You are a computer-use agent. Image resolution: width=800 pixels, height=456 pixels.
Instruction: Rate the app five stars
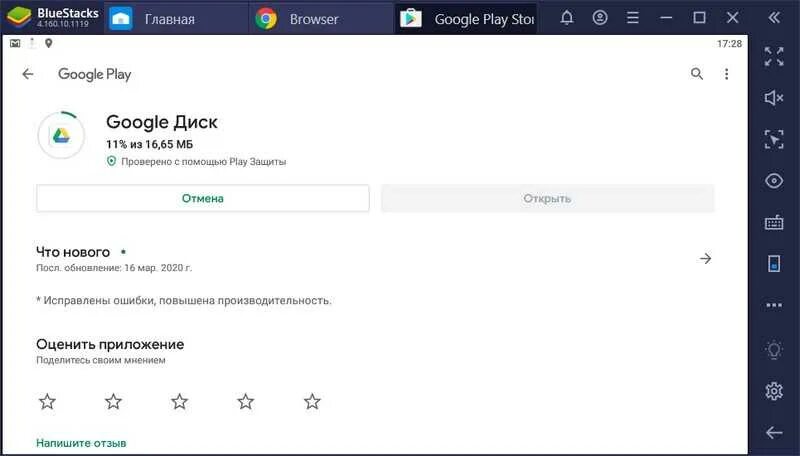click(312, 401)
